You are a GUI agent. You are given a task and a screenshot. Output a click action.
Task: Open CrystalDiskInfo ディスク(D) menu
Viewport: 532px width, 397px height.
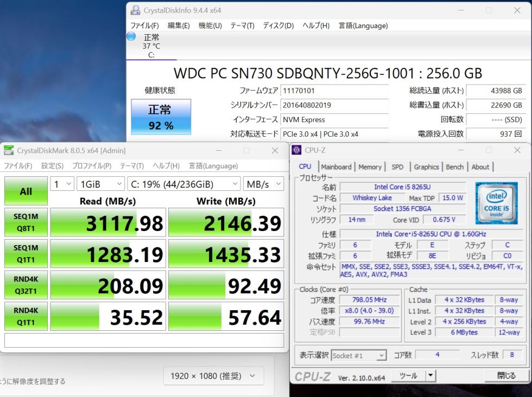pyautogui.click(x=278, y=26)
